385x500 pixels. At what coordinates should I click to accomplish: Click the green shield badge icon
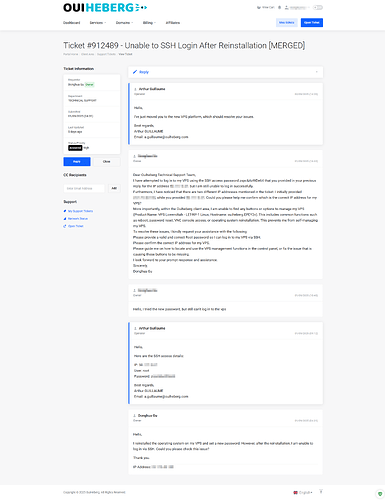click(x=380, y=494)
